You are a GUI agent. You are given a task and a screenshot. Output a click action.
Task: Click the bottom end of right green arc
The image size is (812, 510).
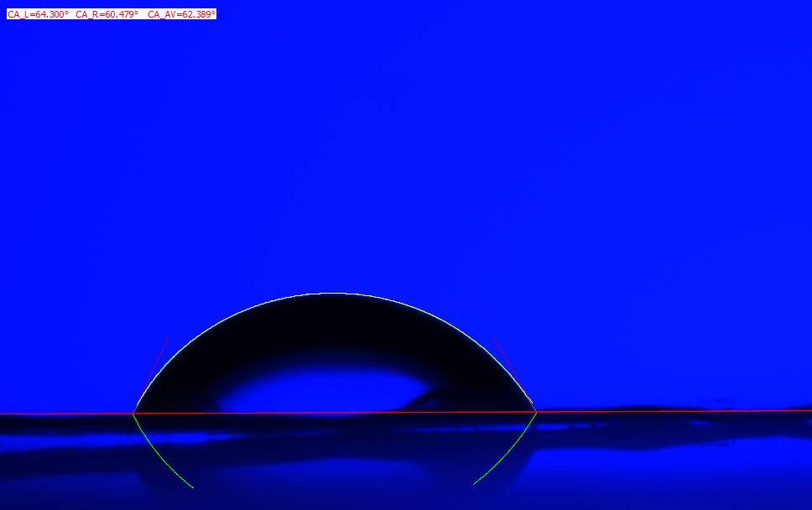click(x=475, y=484)
